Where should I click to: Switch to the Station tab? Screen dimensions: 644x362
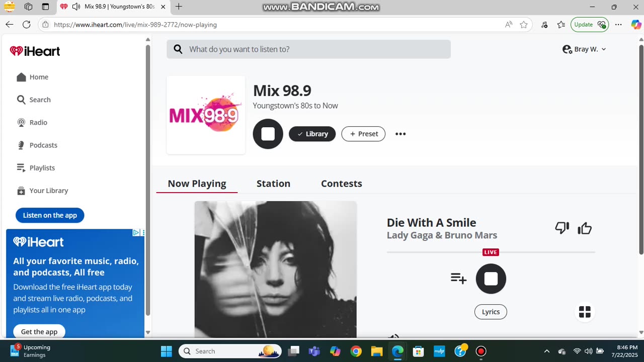(x=273, y=184)
